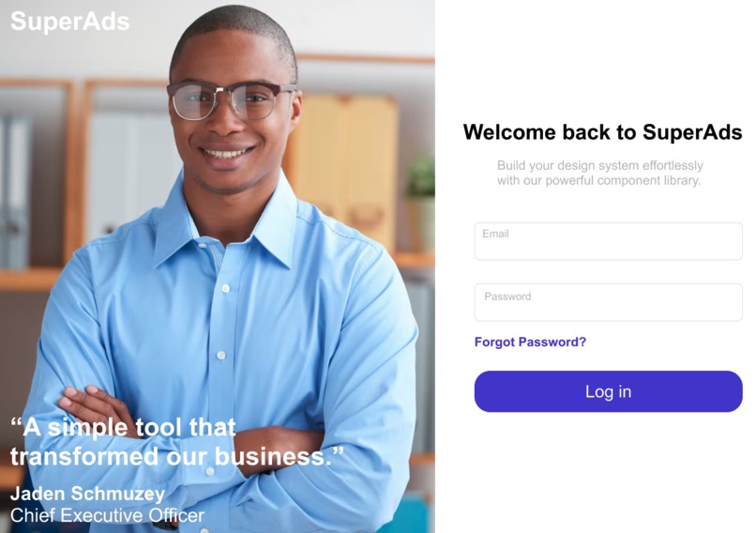Click the 'with our powerful component library' line

click(x=598, y=180)
